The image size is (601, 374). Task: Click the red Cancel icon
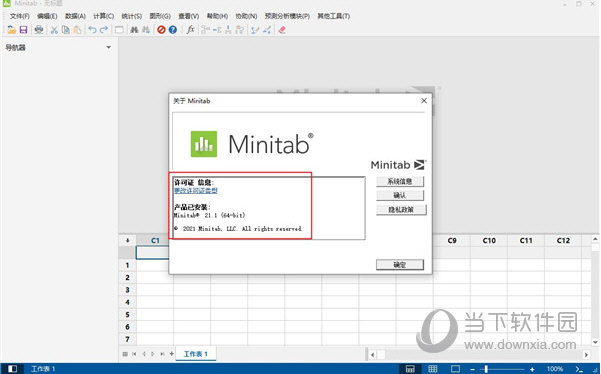161,30
